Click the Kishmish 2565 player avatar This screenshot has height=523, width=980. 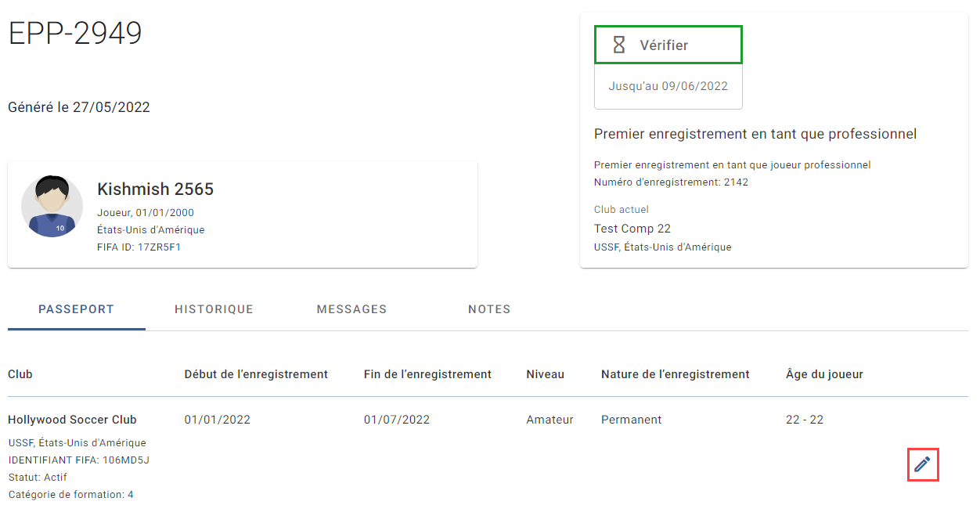click(52, 207)
